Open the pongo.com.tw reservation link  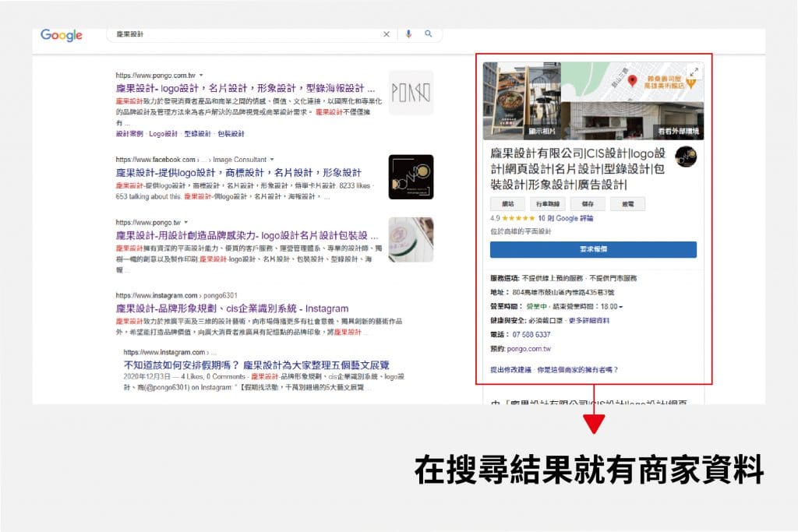[x=529, y=348]
